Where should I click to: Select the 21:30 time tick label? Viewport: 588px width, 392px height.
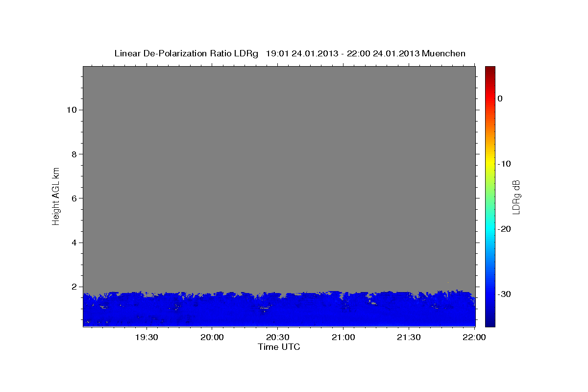(409, 337)
